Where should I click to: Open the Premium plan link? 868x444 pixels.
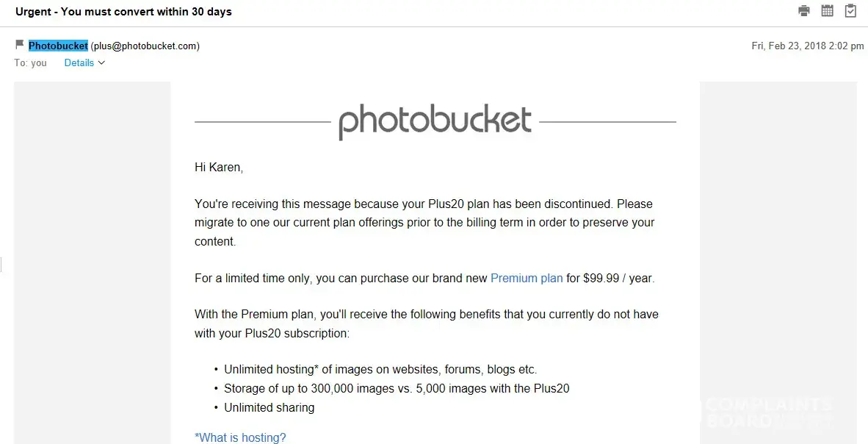[527, 279]
